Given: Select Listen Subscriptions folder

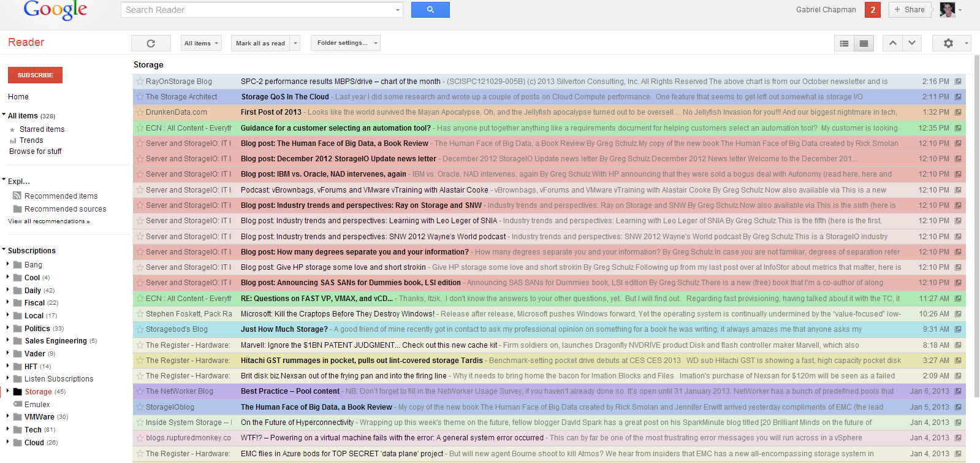Looking at the screenshot, I should (59, 379).
